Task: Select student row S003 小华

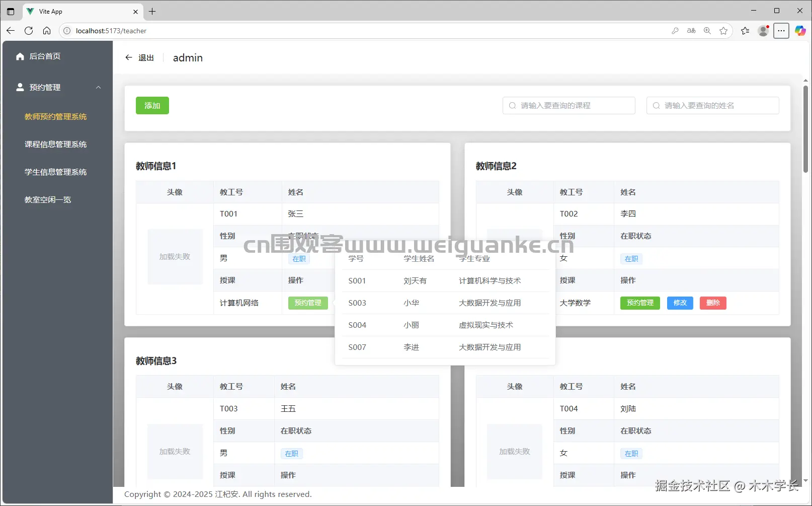Action: pyautogui.click(x=445, y=303)
